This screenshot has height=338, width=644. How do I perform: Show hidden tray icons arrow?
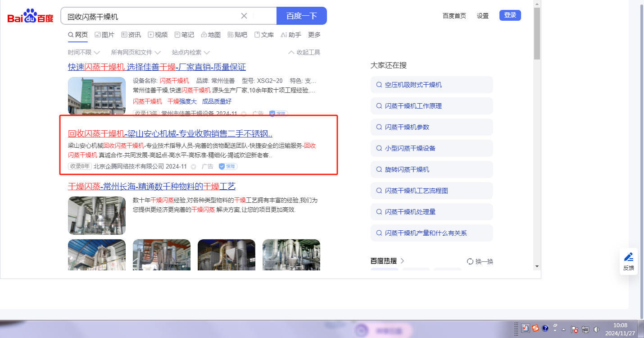[563, 329]
